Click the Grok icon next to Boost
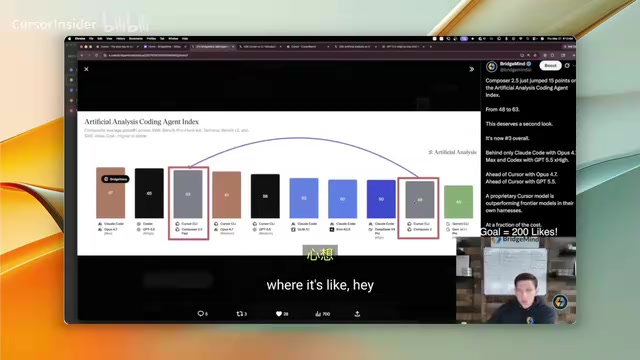Viewport: 640px width, 360px height. [x=567, y=65]
